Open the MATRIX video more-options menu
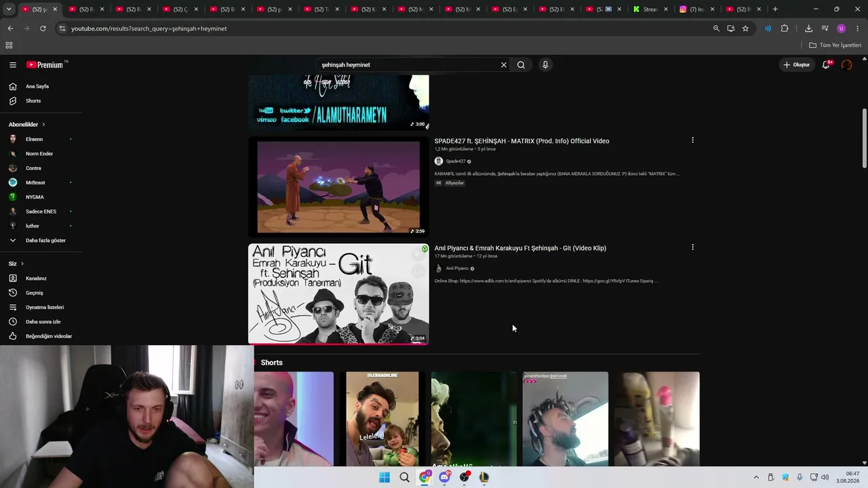 click(692, 140)
